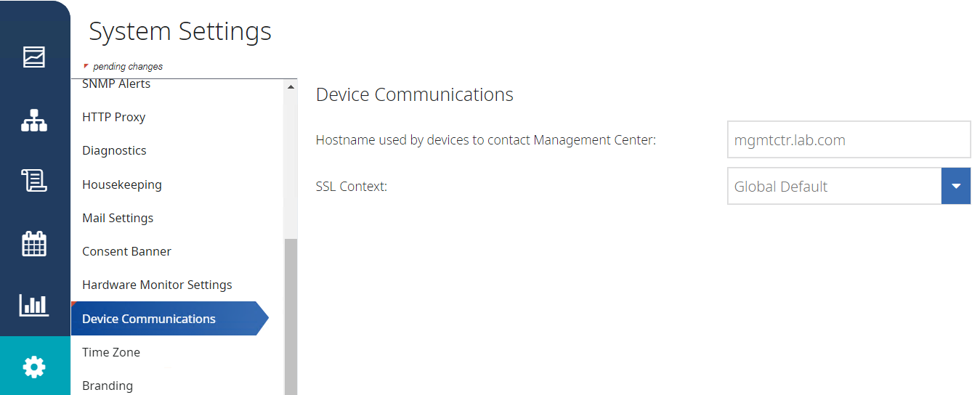Open the dashboard monitor icon in sidebar
Viewport: 980px width, 395px height.
pyautogui.click(x=34, y=57)
